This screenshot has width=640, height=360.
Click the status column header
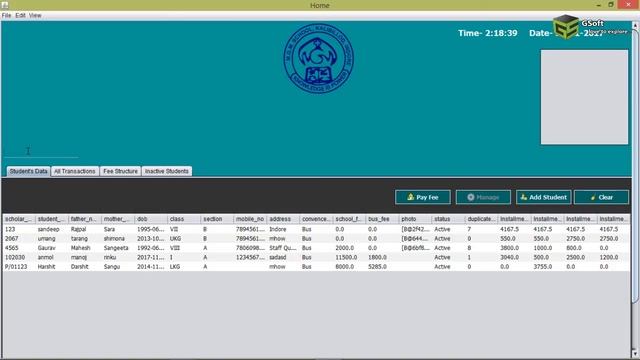pos(449,219)
